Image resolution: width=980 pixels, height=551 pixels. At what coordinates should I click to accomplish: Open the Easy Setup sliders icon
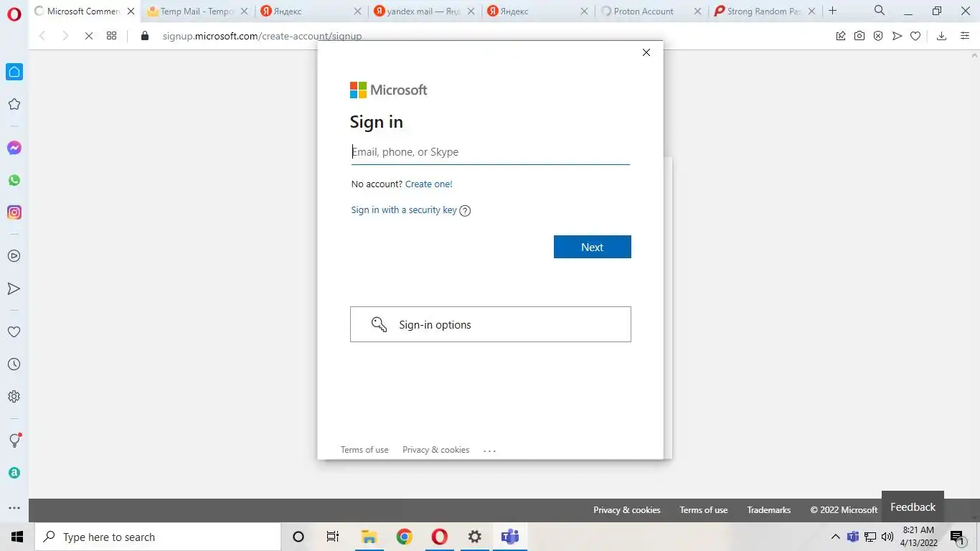click(x=965, y=36)
